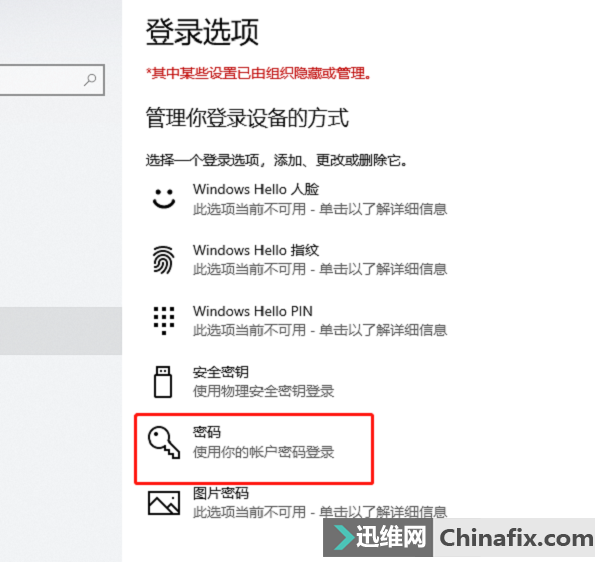Select the highlighted sidebar menu item
This screenshot has width=600, height=562.
(x=61, y=331)
